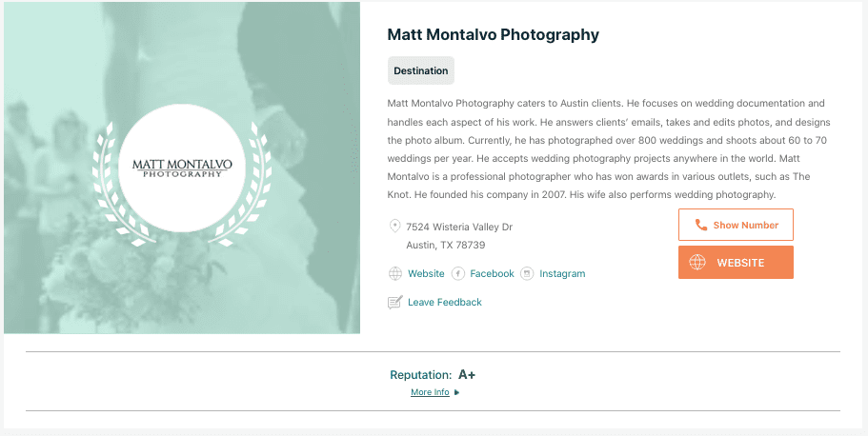868x436 pixels.
Task: Click the A+ reputation grade
Action: point(467,375)
